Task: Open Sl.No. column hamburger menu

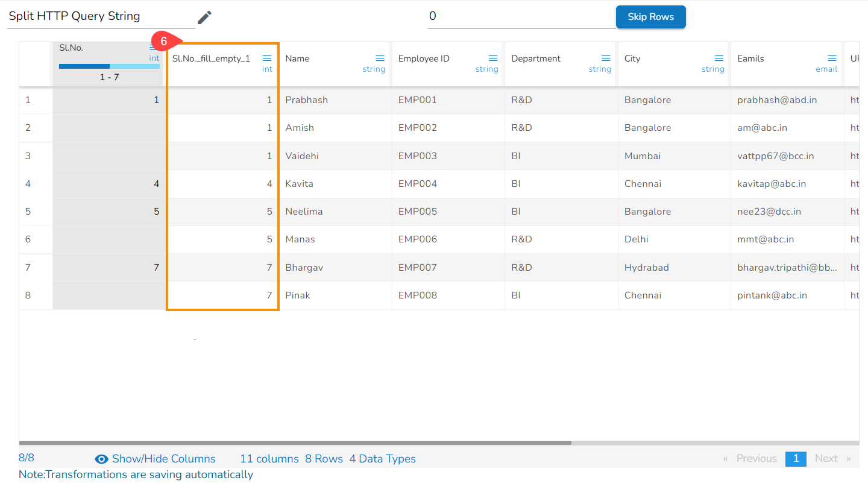Action: 154,48
